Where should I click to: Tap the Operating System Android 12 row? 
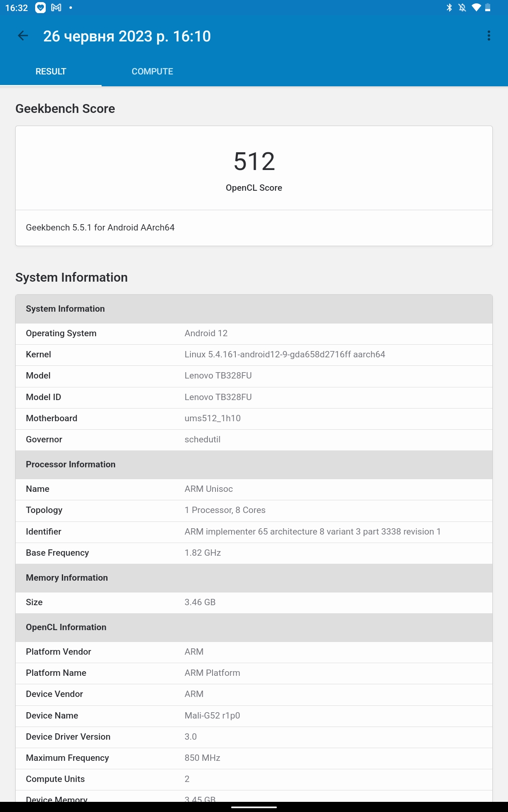tap(254, 333)
